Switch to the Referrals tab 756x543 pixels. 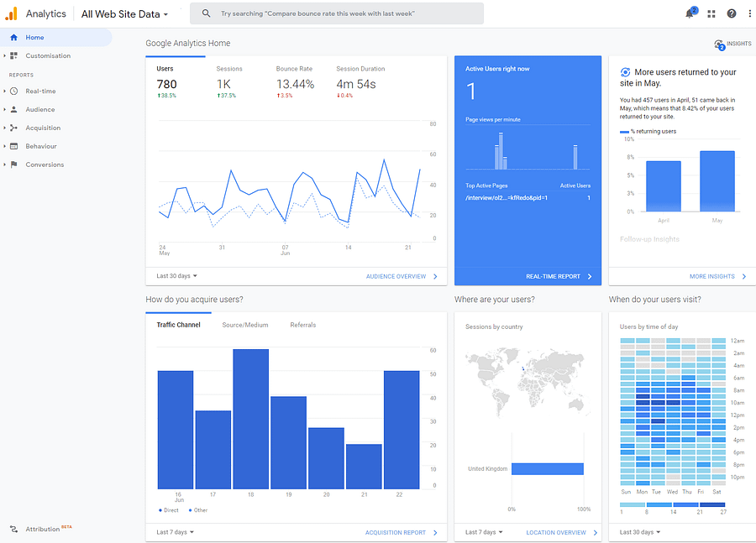302,325
